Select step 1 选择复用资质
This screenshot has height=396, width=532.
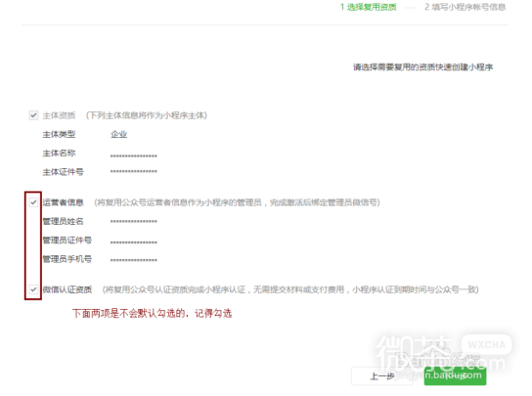pos(369,7)
